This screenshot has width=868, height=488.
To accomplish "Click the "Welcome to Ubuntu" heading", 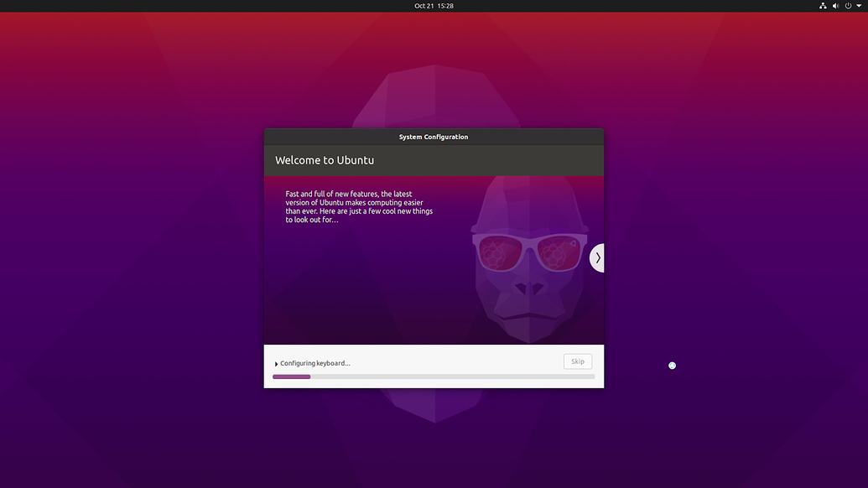I will (x=325, y=160).
